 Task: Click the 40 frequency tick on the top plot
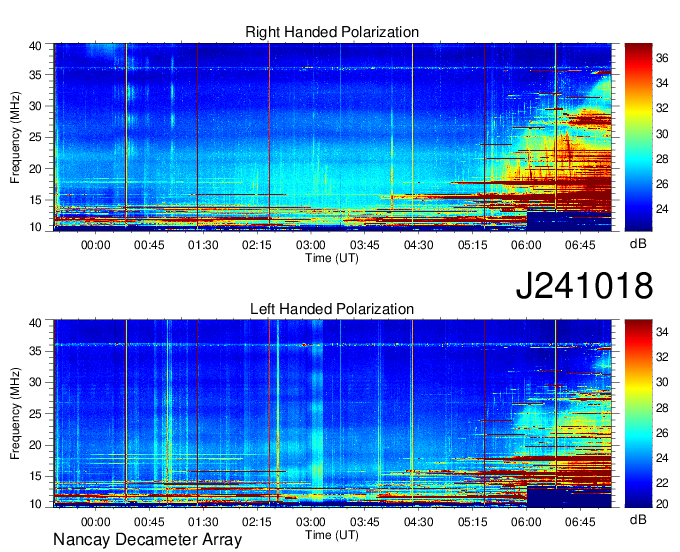(36, 46)
